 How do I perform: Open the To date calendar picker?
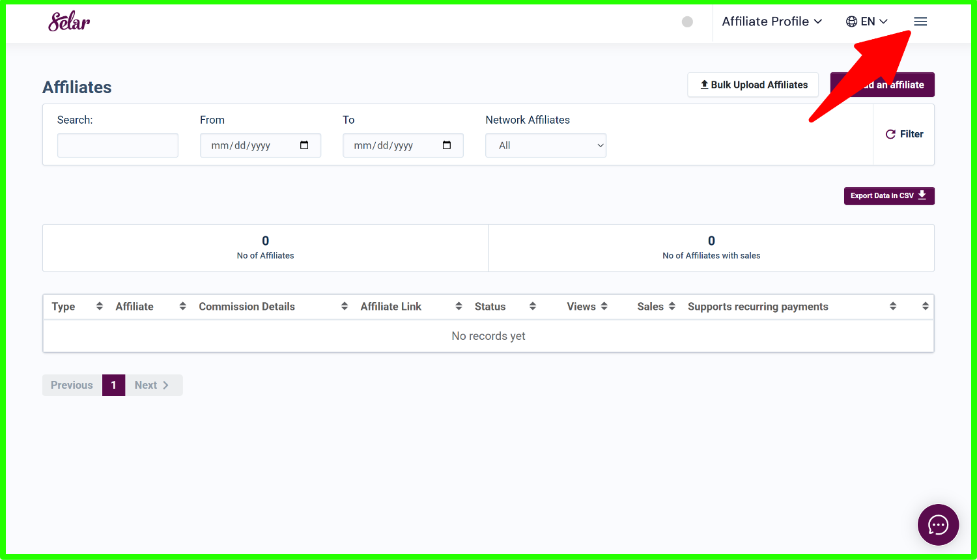tap(447, 145)
